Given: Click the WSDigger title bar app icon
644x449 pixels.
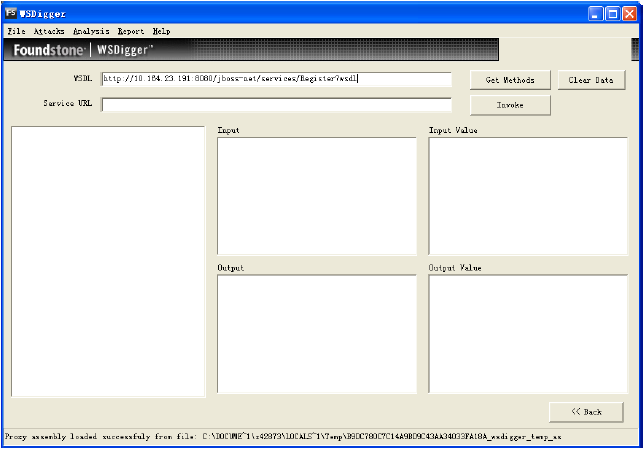Looking at the screenshot, I should point(11,13).
